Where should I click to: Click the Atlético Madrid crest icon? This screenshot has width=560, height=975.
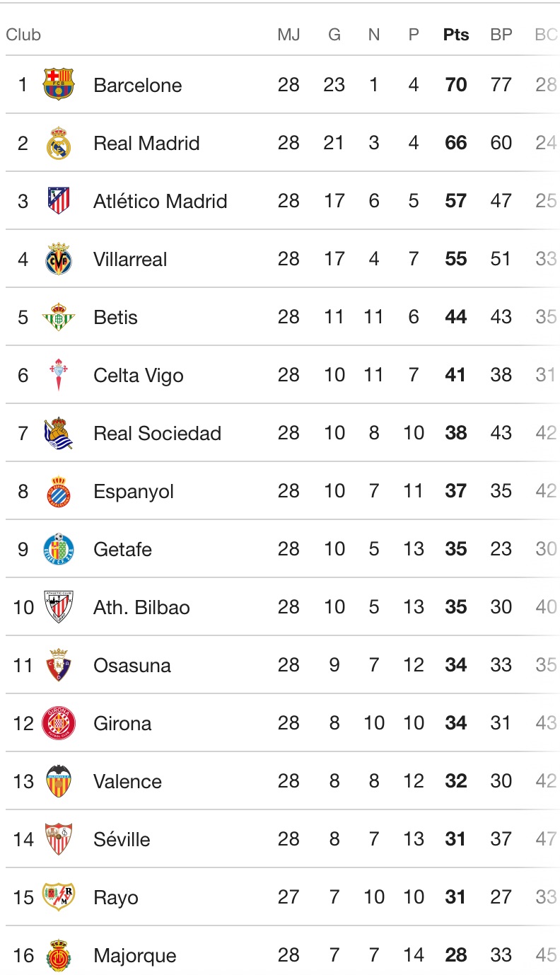pos(58,201)
